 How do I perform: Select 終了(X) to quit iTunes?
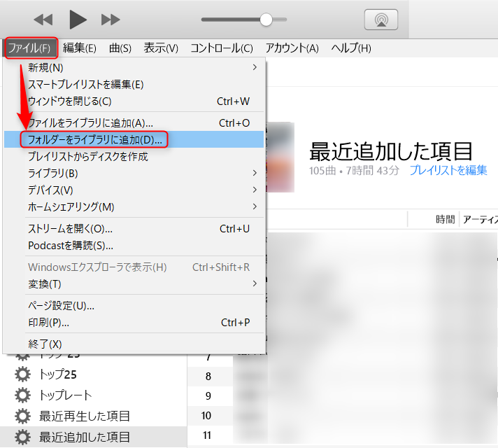45,344
